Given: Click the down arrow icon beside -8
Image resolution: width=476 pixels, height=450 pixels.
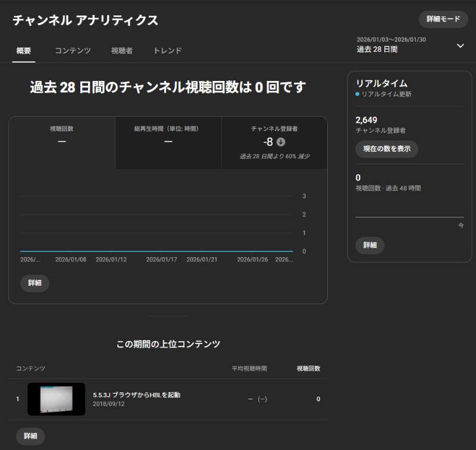Looking at the screenshot, I should 281,142.
